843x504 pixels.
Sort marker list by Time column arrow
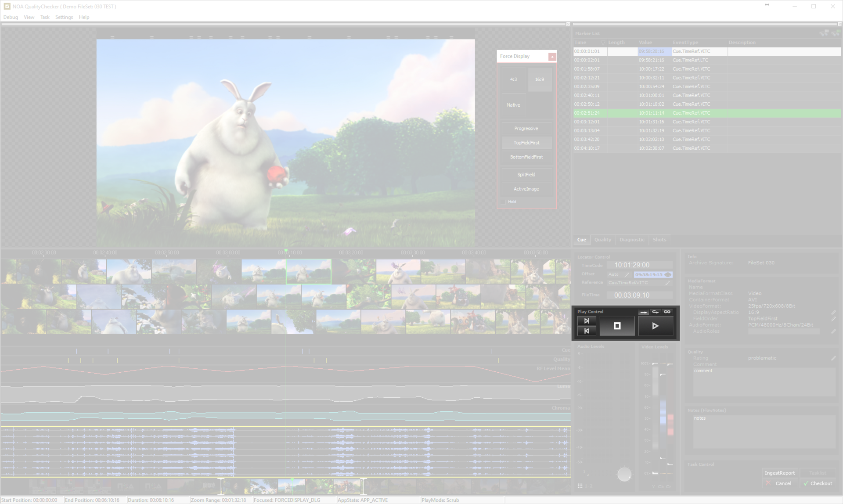tap(603, 43)
